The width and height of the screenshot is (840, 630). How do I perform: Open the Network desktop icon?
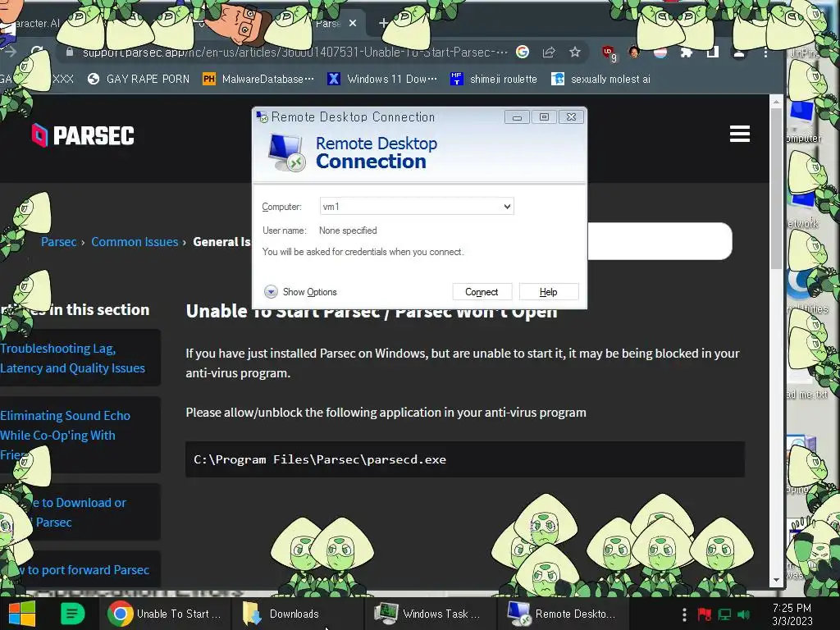(804, 209)
